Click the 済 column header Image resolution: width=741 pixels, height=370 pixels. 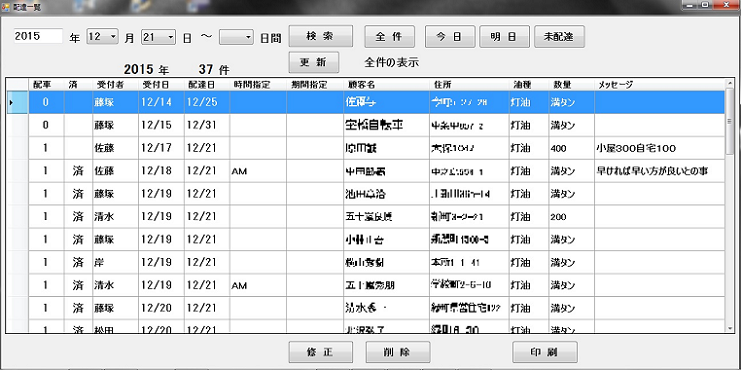pyautogui.click(x=78, y=85)
